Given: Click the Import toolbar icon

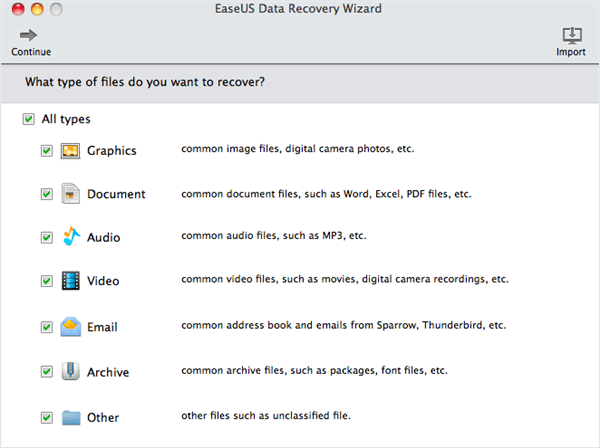Looking at the screenshot, I should tap(571, 34).
